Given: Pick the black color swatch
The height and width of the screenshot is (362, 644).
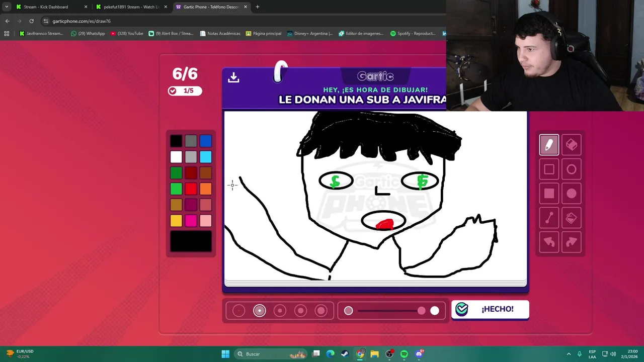Looking at the screenshot, I should [176, 141].
